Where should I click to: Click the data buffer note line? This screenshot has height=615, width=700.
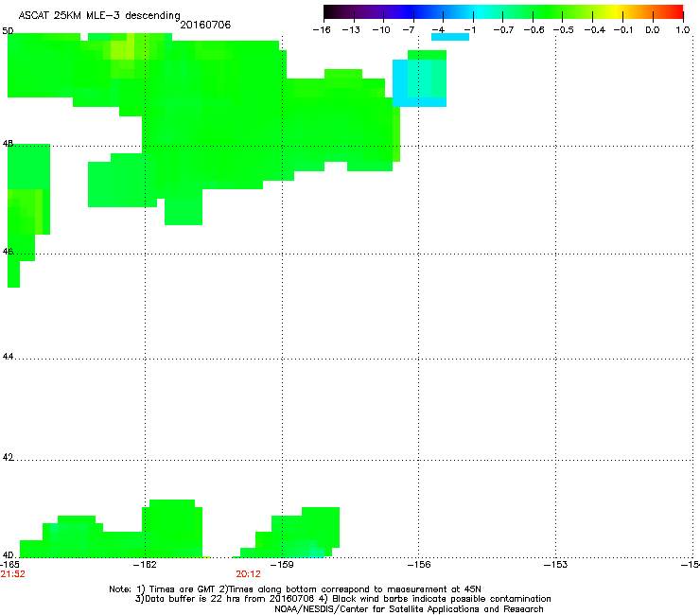pos(342,599)
